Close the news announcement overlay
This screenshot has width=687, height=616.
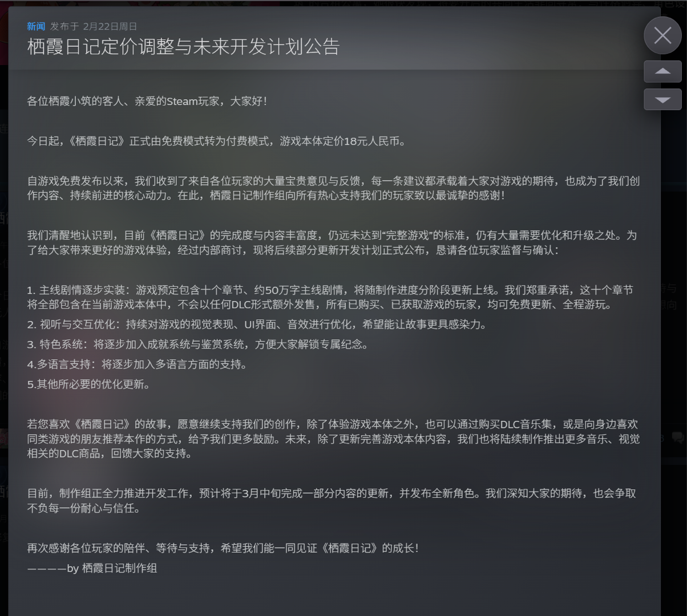662,35
